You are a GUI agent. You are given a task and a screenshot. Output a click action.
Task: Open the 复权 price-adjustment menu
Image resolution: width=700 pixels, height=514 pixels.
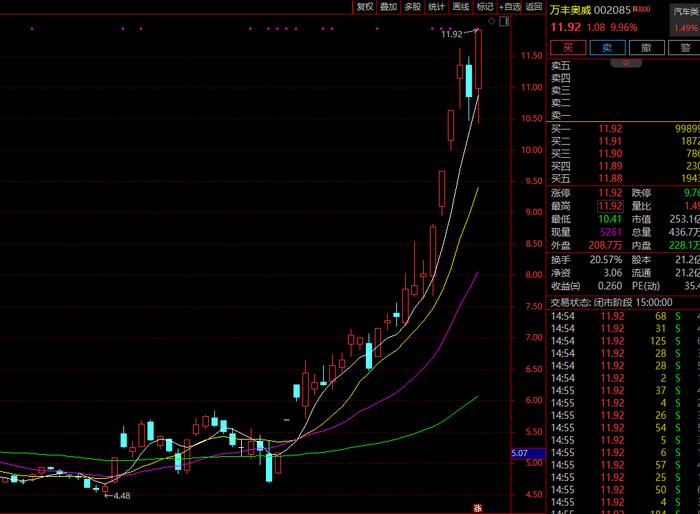[x=365, y=7]
